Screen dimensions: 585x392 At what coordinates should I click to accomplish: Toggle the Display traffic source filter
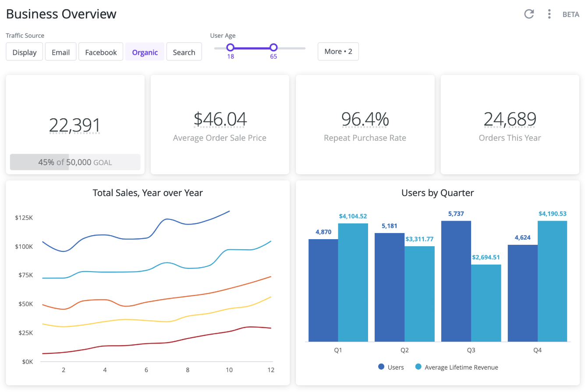click(25, 52)
